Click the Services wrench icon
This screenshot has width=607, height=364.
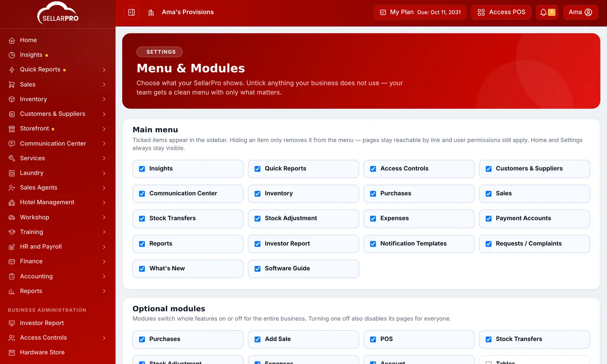tap(12, 158)
